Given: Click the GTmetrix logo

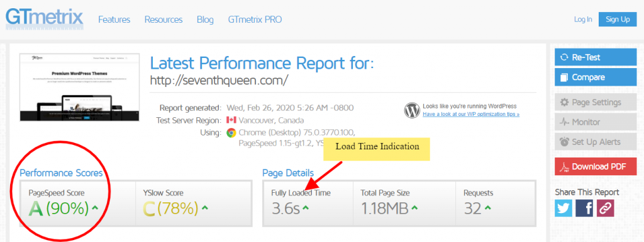Looking at the screenshot, I should point(45,18).
